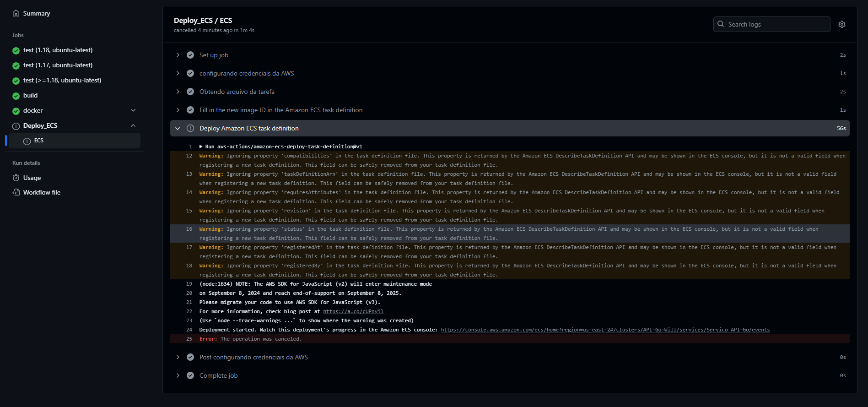The width and height of the screenshot is (868, 407).
Task: Open the Summary page
Action: (x=37, y=13)
